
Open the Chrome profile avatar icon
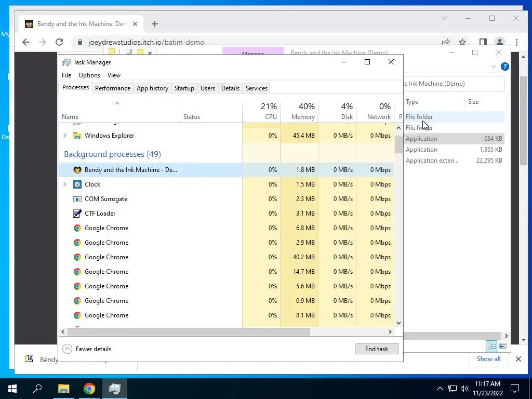499,42
